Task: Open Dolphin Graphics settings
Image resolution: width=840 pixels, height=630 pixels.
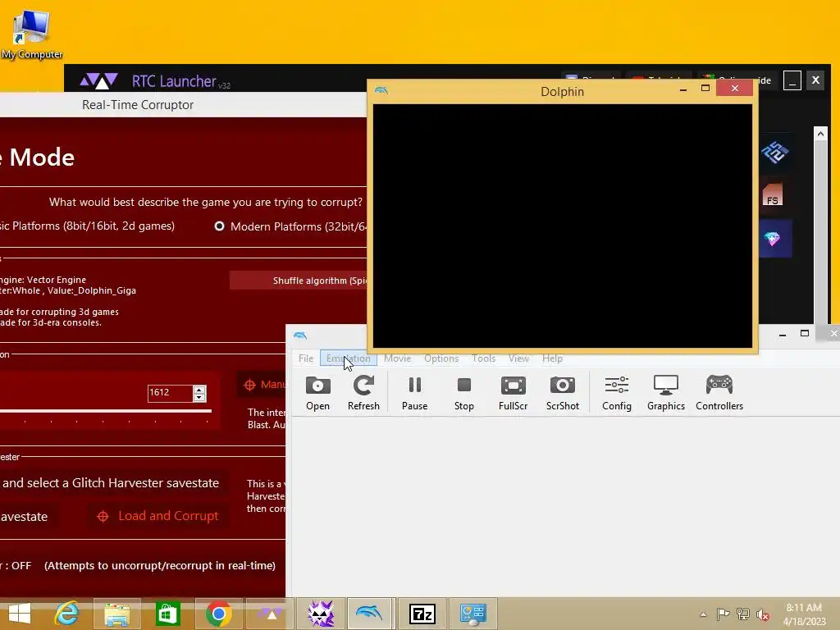Action: [666, 393]
